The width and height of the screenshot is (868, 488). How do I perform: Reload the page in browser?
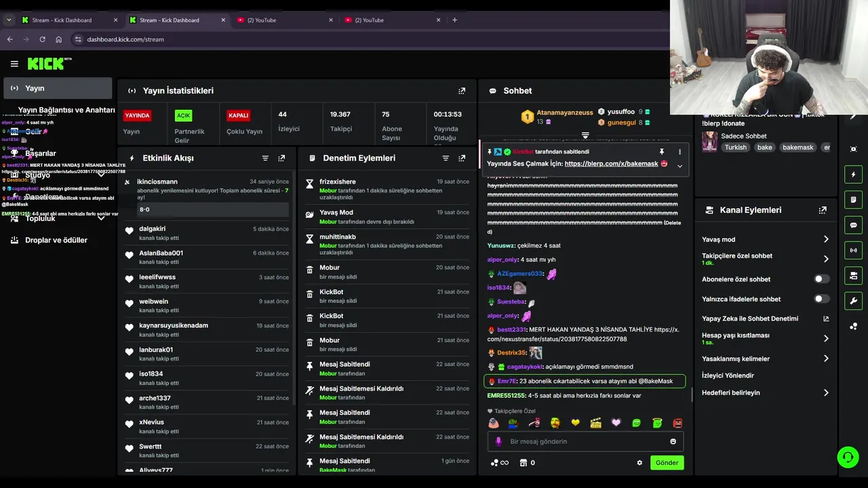tap(42, 39)
